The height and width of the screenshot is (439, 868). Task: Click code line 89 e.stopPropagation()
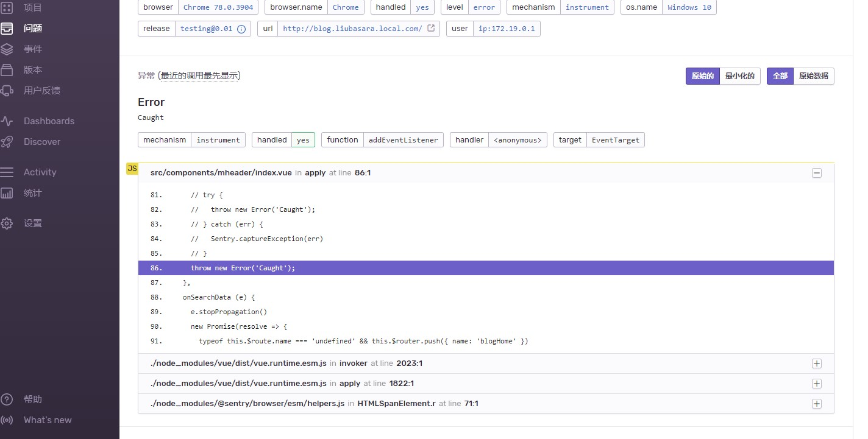pyautogui.click(x=486, y=312)
